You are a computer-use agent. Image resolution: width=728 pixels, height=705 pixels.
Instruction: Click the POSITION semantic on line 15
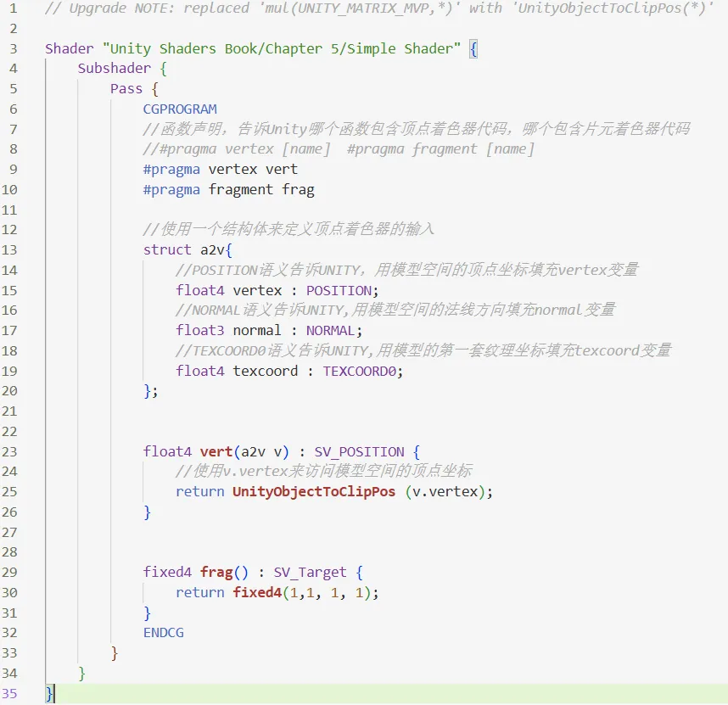coord(339,290)
